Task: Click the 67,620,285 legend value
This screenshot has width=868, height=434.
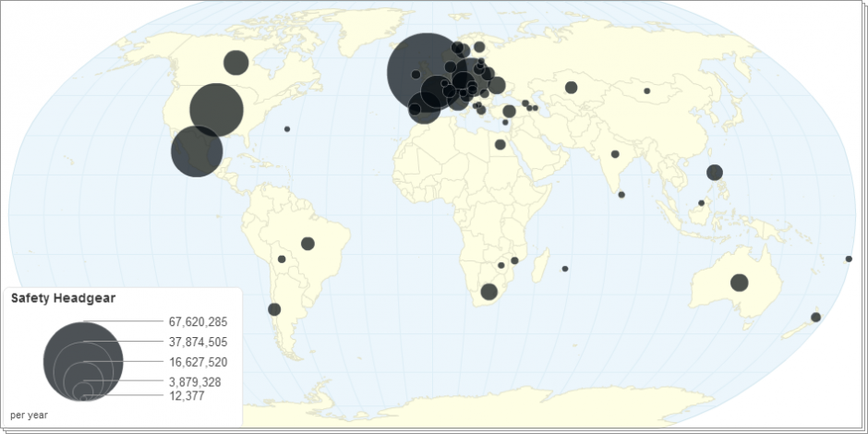Action: 198,322
